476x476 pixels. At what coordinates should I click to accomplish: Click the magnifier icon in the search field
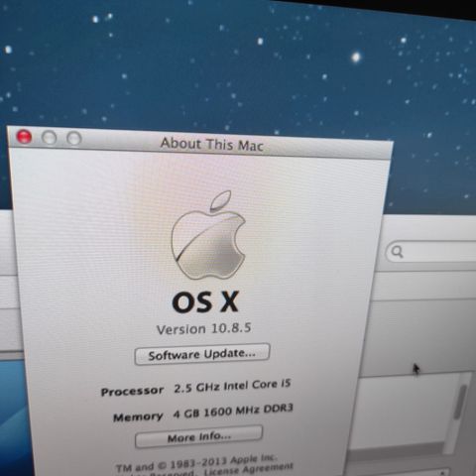click(397, 252)
